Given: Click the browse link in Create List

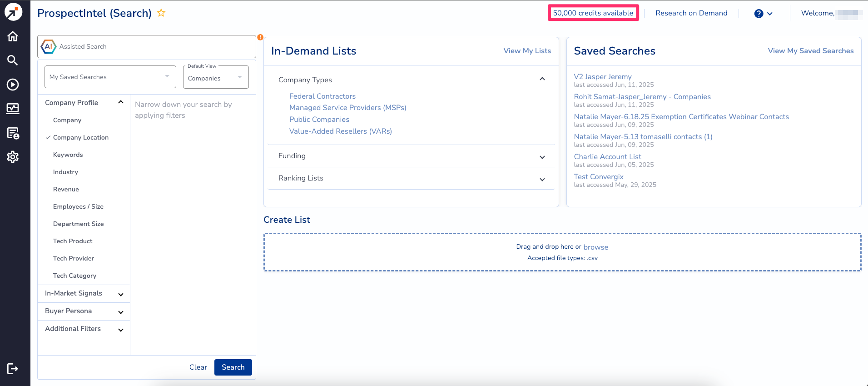Looking at the screenshot, I should [x=596, y=247].
